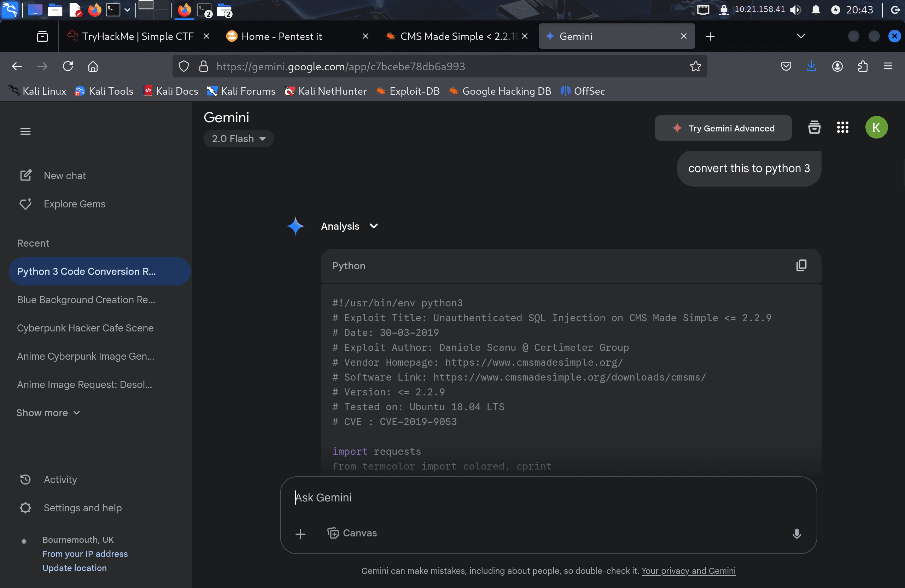Switch to Home - Pentest it tab
The image size is (905, 588).
pyautogui.click(x=297, y=36)
